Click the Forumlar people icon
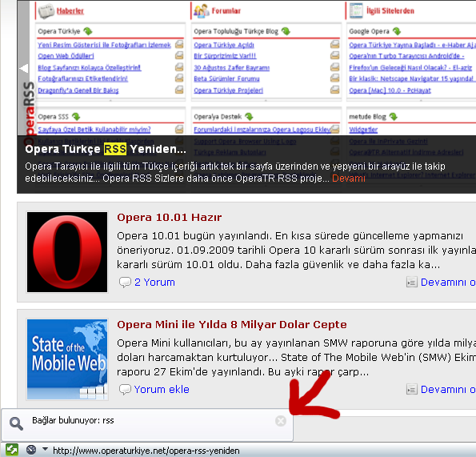This screenshot has height=457, width=476. pos(202,11)
